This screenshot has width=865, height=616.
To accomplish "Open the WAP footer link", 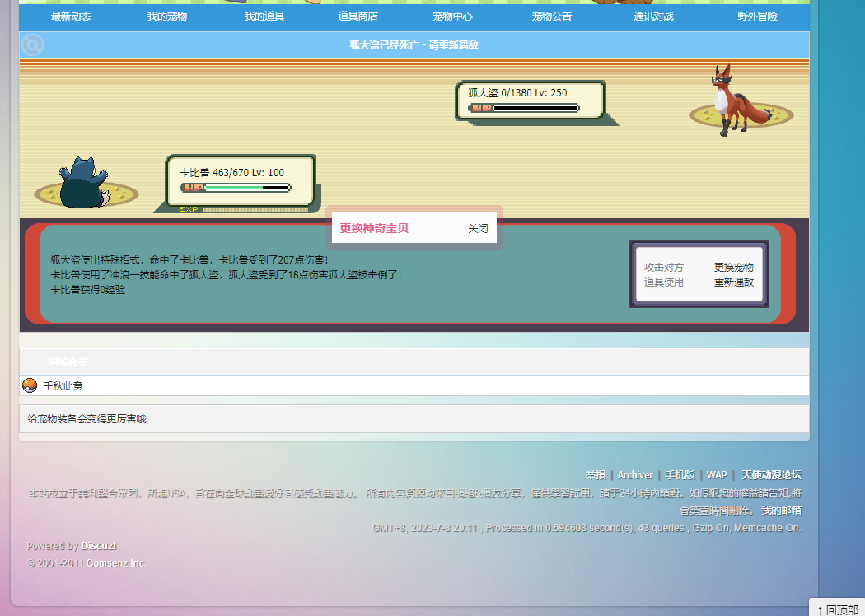I will pos(717,475).
